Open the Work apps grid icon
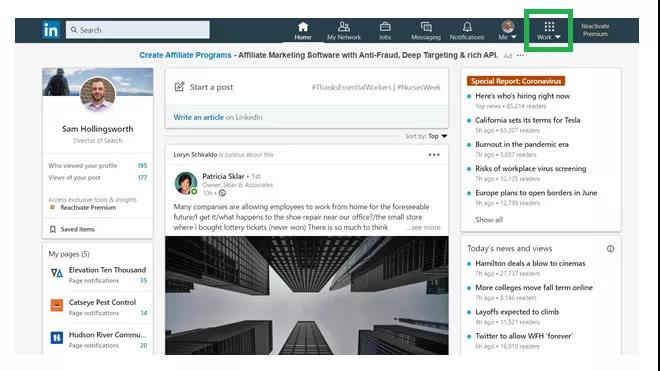The width and height of the screenshot is (660, 371). tap(549, 27)
